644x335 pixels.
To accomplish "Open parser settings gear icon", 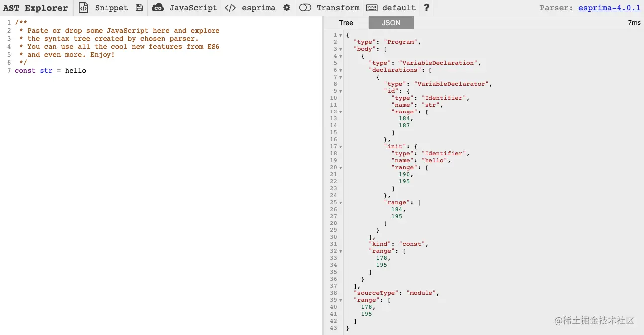I will tap(287, 8).
